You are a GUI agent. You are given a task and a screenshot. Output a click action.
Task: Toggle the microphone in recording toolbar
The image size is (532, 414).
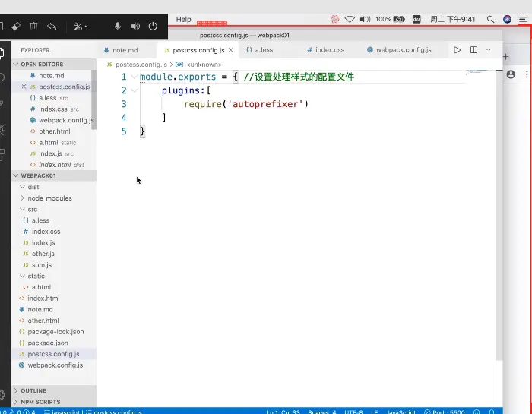point(117,26)
